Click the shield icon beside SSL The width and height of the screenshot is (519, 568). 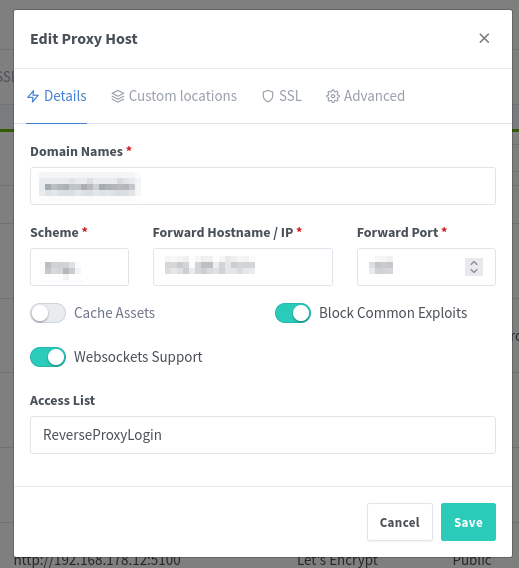268,96
